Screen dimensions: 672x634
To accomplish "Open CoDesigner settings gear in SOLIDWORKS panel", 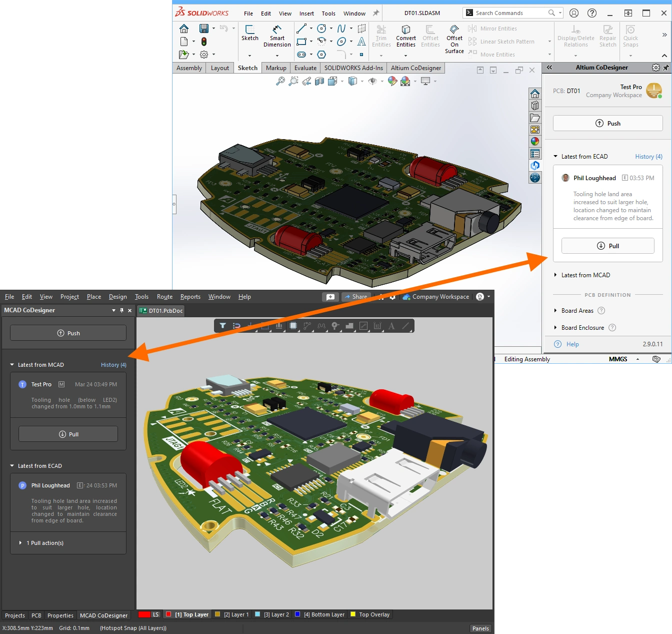I will 656,68.
